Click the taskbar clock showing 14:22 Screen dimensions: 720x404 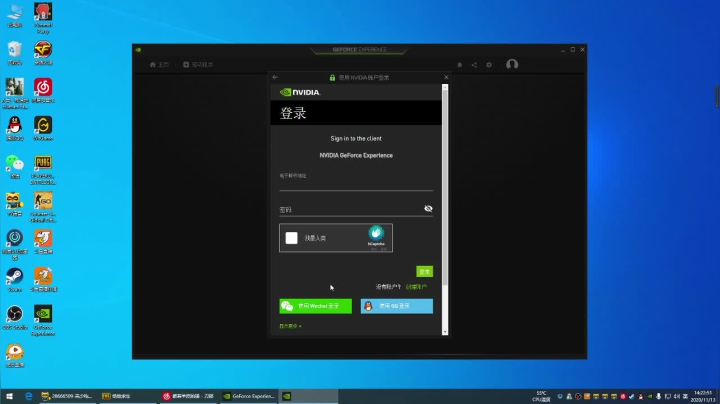(x=704, y=396)
